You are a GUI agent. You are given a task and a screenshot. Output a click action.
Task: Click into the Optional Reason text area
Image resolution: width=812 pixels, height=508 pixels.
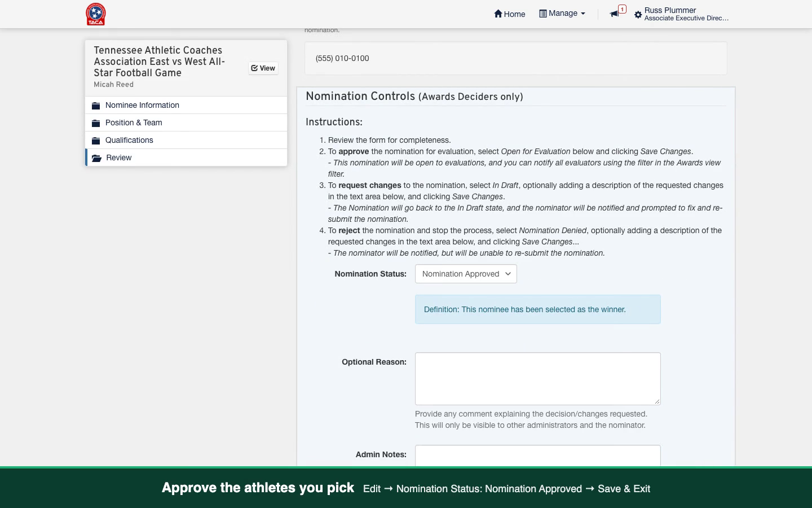pos(538,379)
